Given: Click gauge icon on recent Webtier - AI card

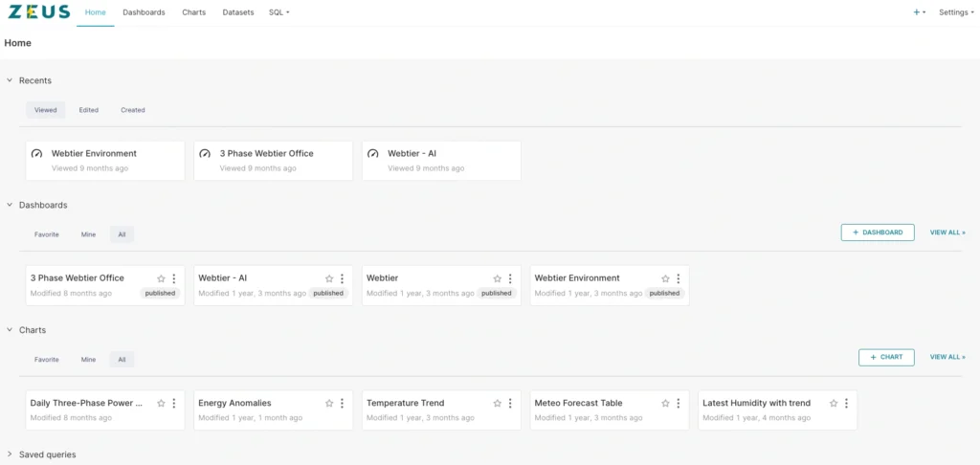Looking at the screenshot, I should 373,154.
